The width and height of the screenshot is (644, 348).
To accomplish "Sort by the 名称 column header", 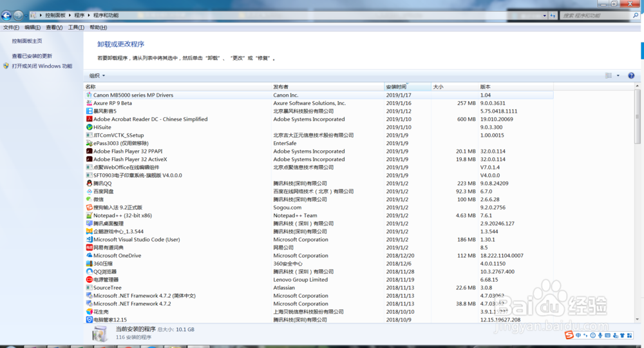I will pos(178,87).
